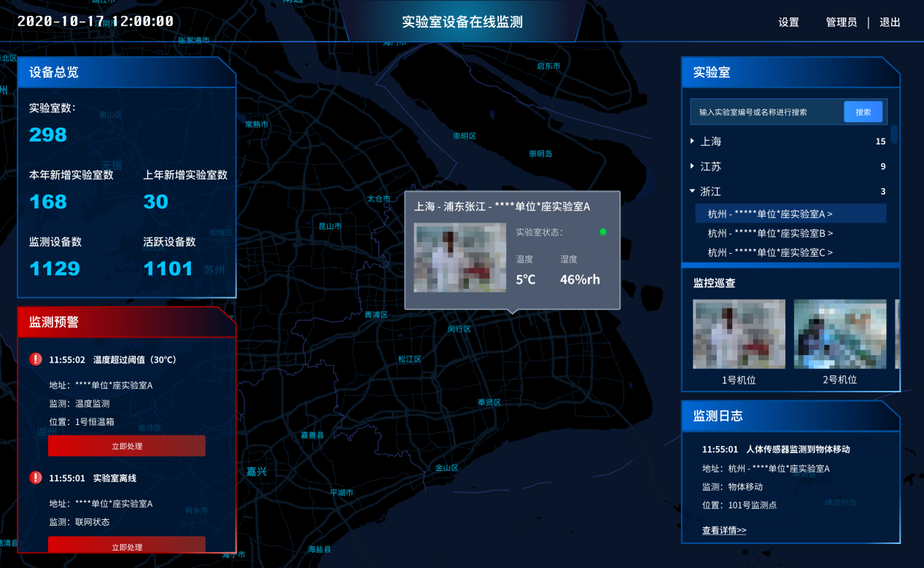The image size is (924, 568).
Task: Select 杭州 实验室B in the tree
Action: (770, 233)
